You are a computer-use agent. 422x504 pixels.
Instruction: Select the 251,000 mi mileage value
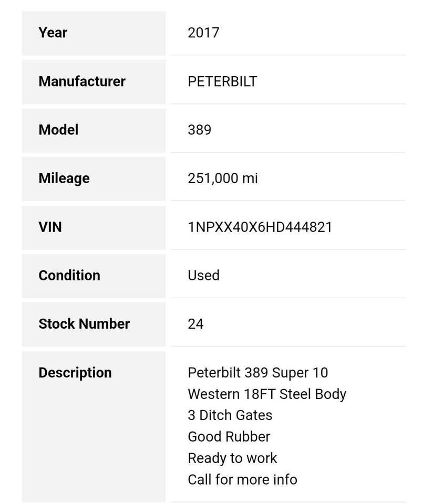[x=223, y=178]
